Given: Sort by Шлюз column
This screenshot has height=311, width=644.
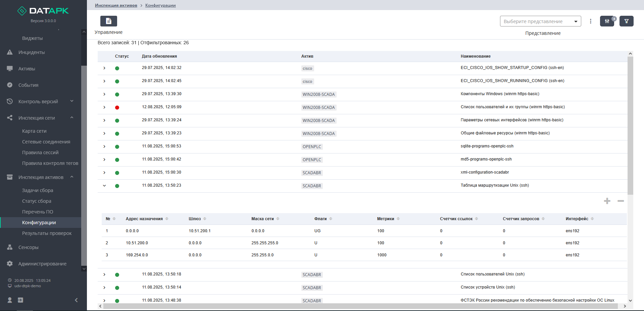Looking at the screenshot, I should 205,219.
